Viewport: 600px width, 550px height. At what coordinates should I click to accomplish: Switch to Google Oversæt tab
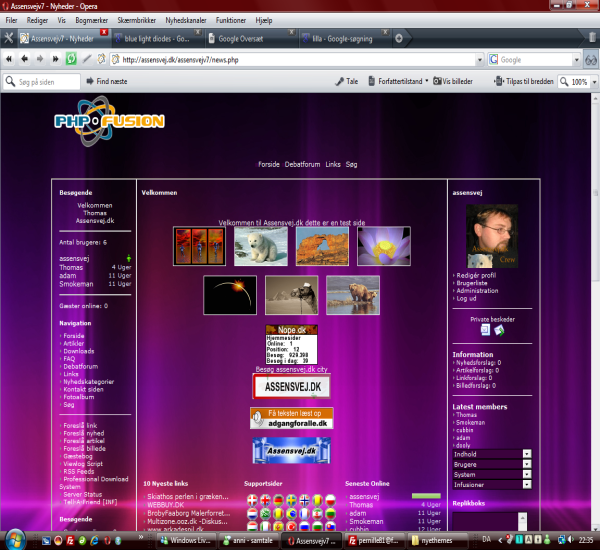[241, 39]
